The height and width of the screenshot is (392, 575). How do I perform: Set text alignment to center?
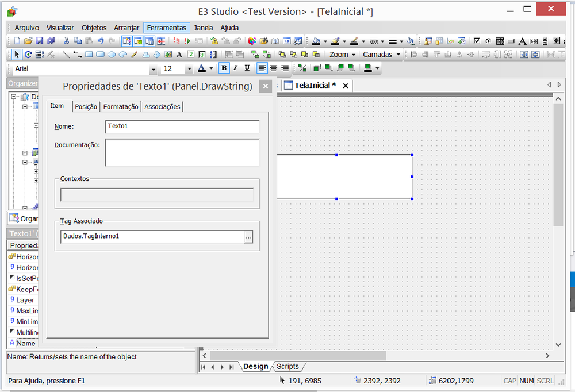(x=274, y=68)
